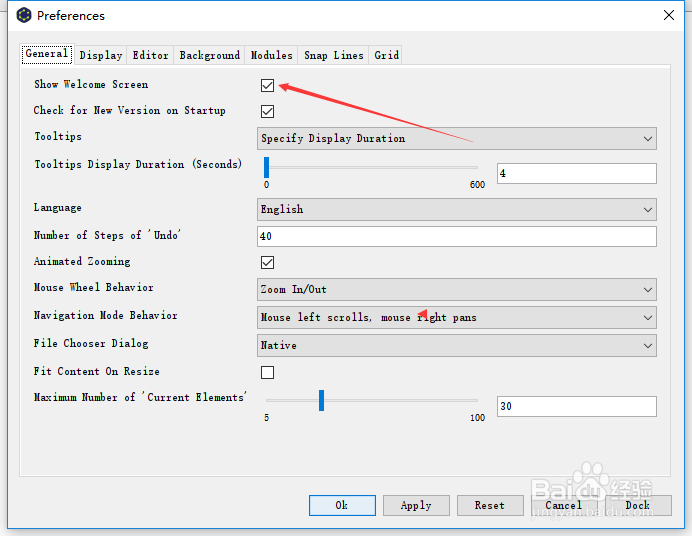Confirm with the Ok button
Screen dimensions: 692x536
point(342,505)
